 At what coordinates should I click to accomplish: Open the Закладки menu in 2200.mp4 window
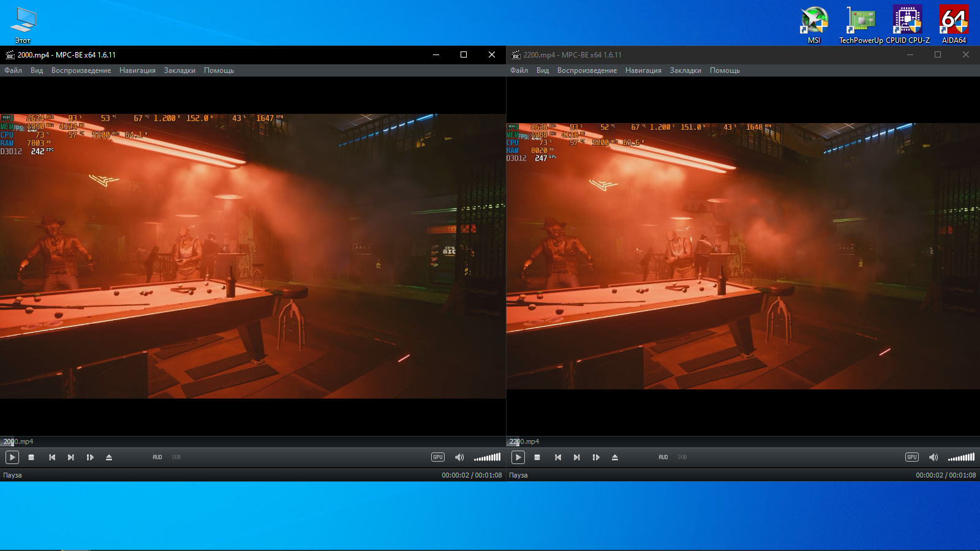(x=685, y=70)
